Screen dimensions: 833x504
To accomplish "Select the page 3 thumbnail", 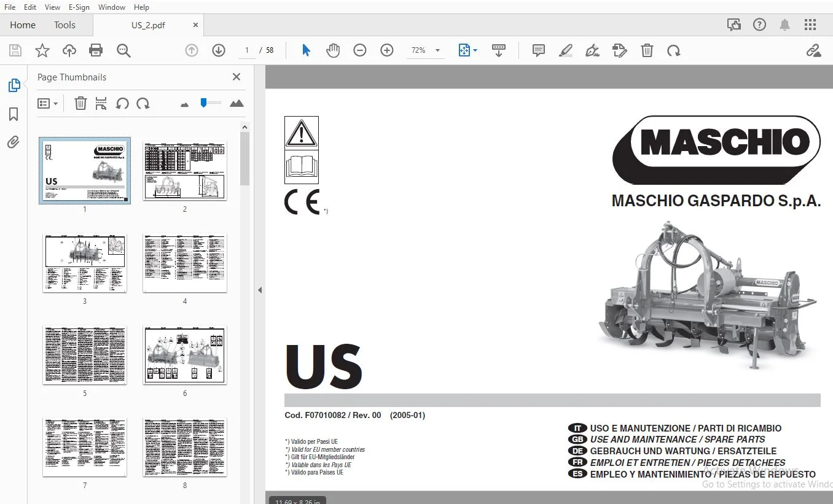I will pyautogui.click(x=85, y=263).
